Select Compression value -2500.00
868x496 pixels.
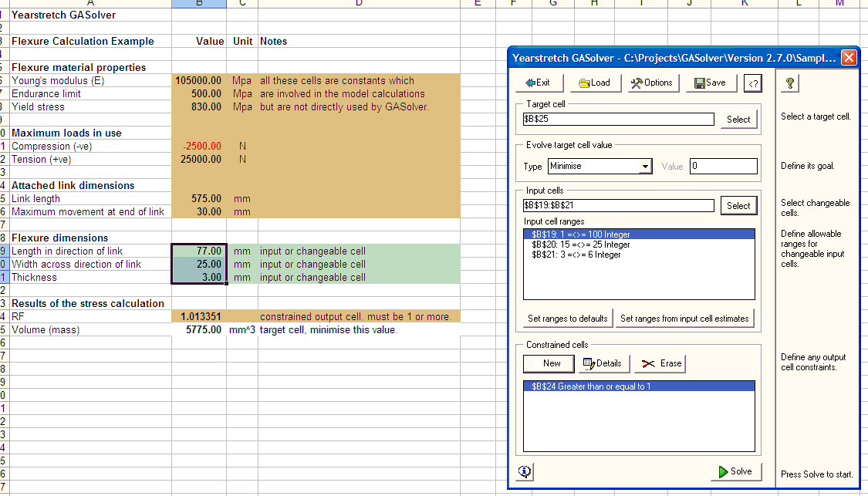coord(199,146)
